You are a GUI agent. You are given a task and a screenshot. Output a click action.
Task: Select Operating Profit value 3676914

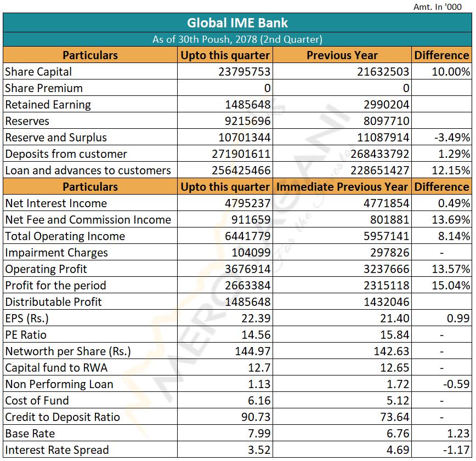248,269
